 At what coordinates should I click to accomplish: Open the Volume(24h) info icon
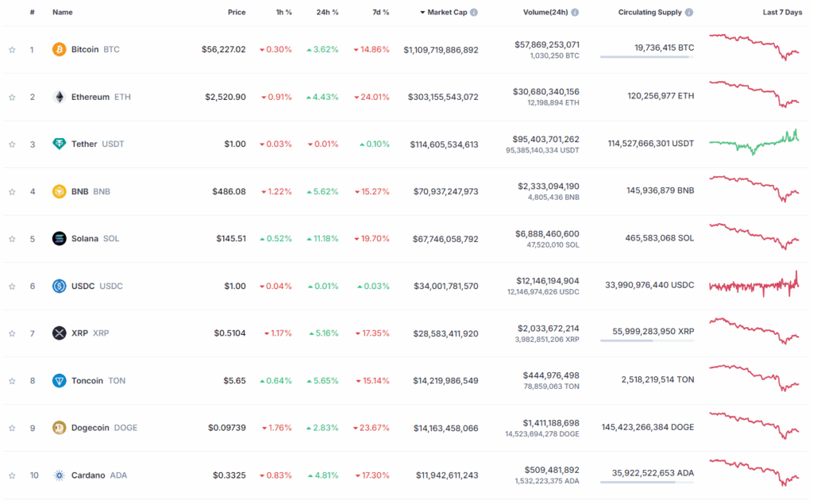tap(575, 13)
